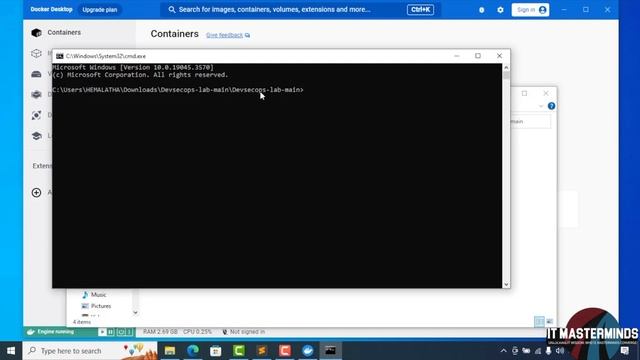Minimize the cmd.exe window

(457, 56)
